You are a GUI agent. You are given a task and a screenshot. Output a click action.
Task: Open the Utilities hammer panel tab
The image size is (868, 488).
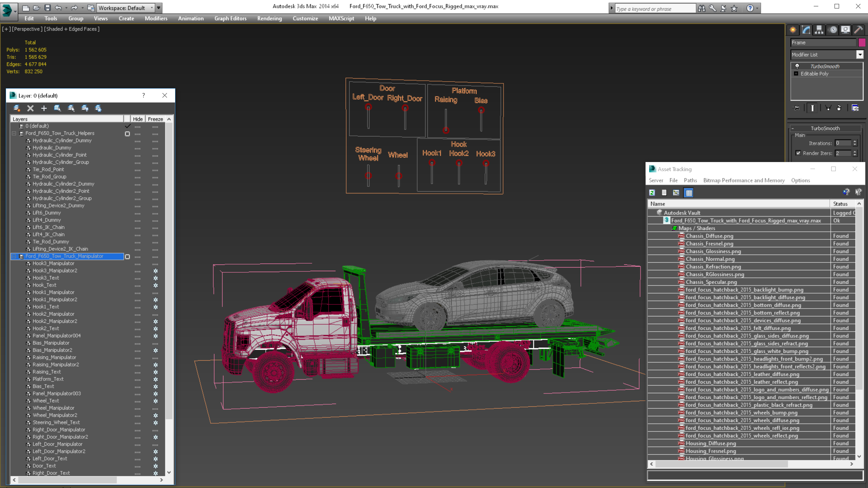pyautogui.click(x=859, y=30)
